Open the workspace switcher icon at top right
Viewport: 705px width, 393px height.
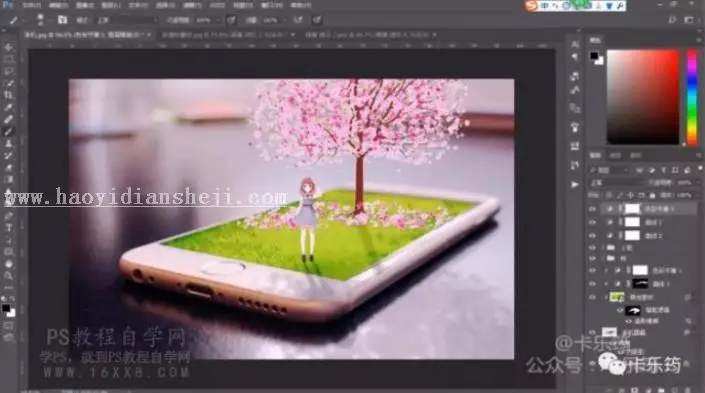point(688,20)
